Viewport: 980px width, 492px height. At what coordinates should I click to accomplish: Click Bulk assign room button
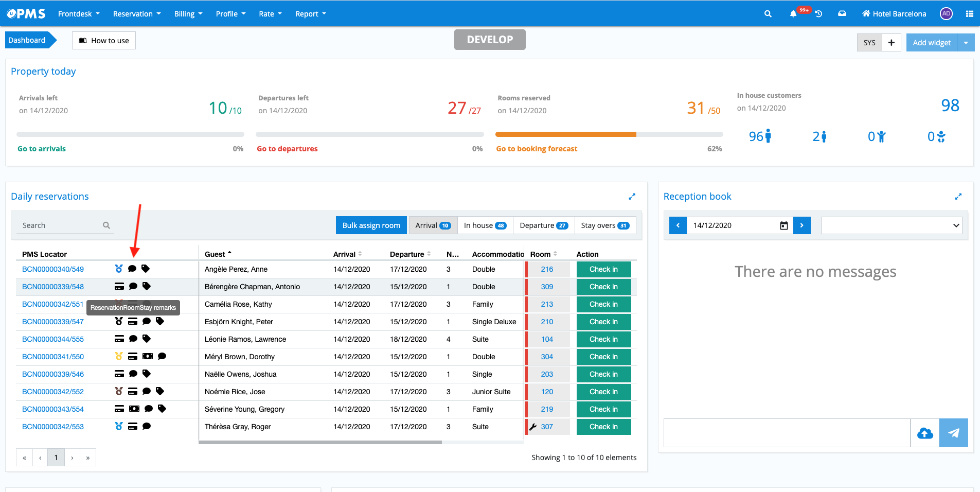click(x=371, y=225)
